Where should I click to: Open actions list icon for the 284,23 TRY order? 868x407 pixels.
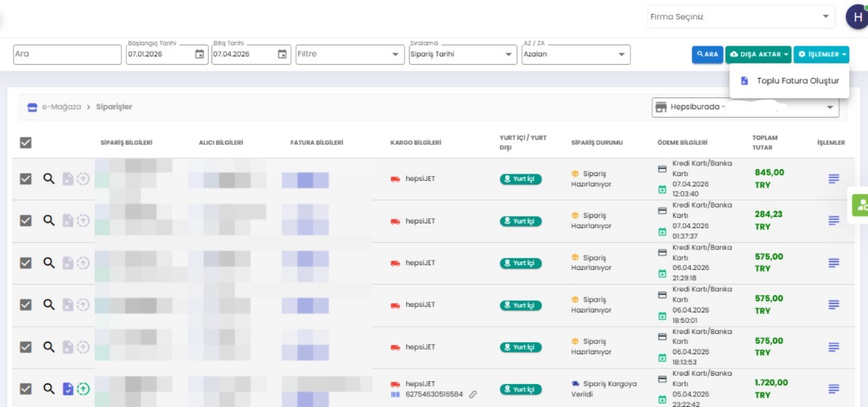834,221
